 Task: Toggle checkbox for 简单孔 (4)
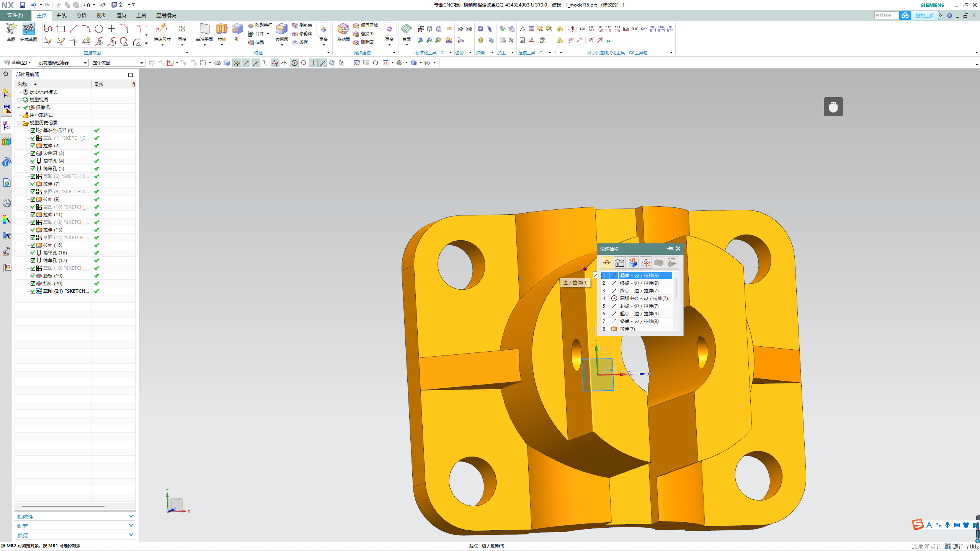(33, 161)
